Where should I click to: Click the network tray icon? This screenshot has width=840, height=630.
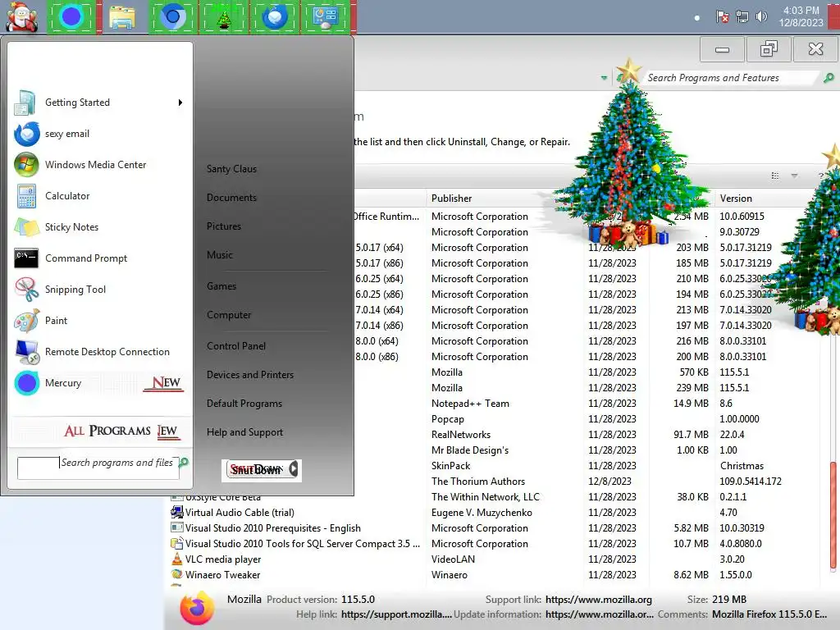click(x=742, y=17)
